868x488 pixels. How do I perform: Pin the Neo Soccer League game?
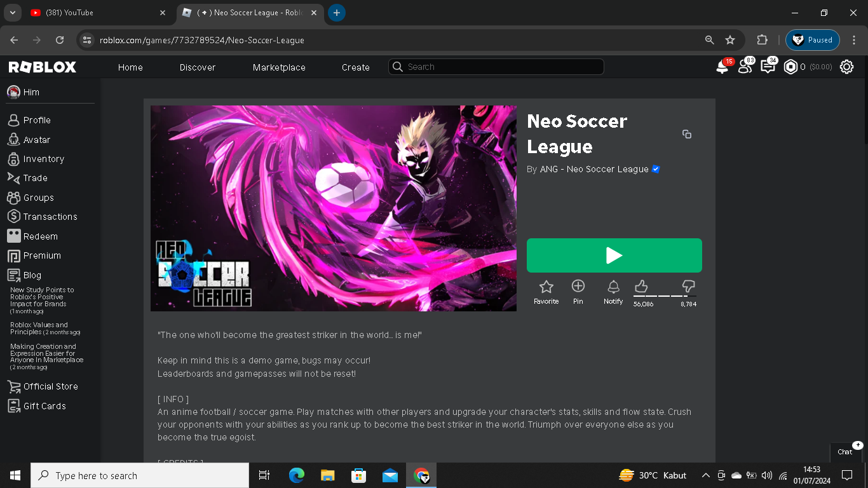(x=578, y=293)
